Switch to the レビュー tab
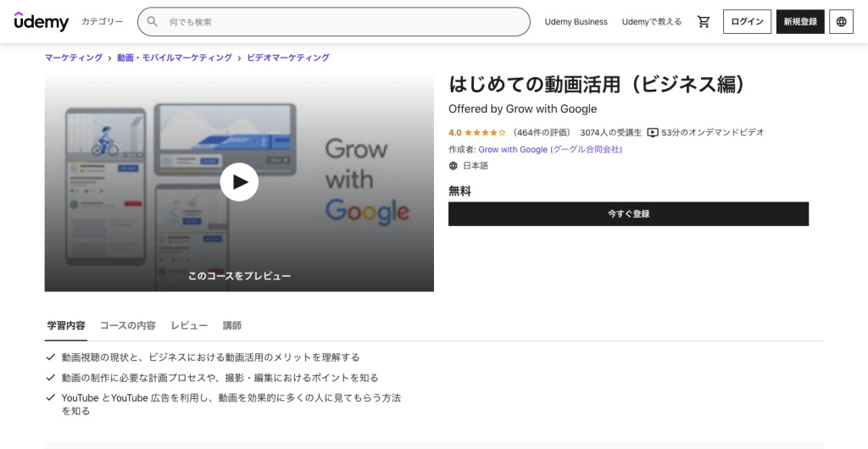The image size is (868, 449). coord(189,325)
